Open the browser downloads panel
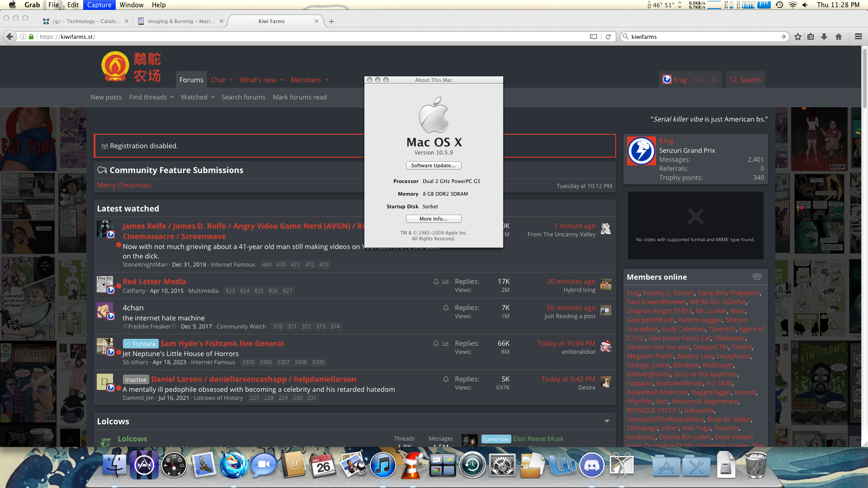This screenshot has height=488, width=868. 824,37
